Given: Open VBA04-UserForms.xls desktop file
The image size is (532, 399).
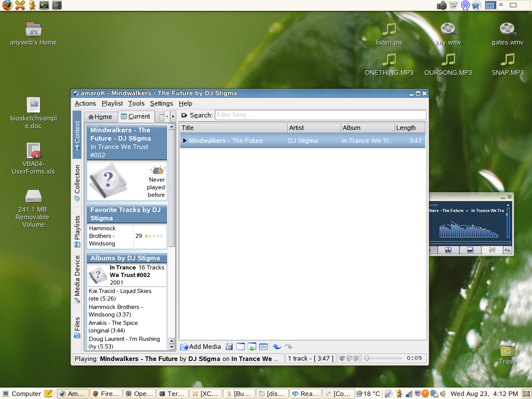Looking at the screenshot, I should [x=33, y=158].
